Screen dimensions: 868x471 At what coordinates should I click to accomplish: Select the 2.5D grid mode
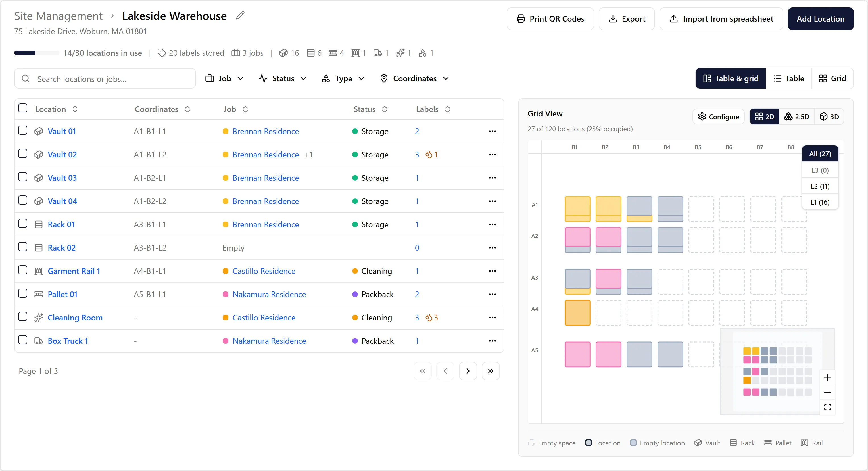(x=796, y=117)
